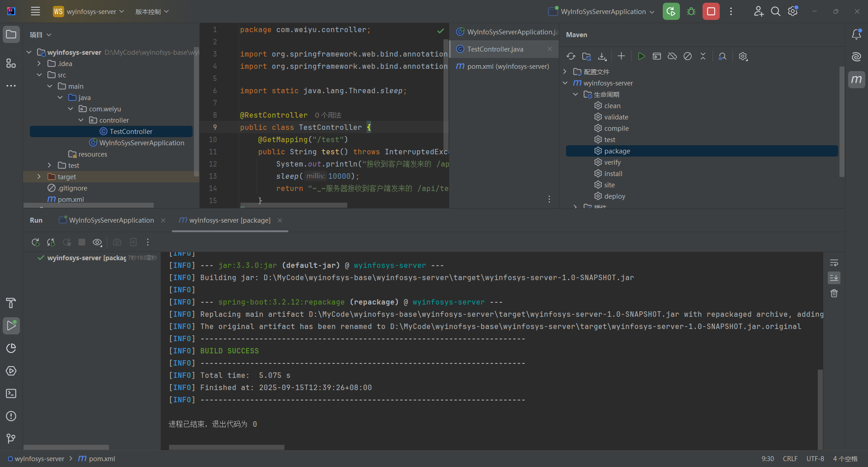This screenshot has height=467, width=868.
Task: Expand the target directory
Action: pos(39,176)
